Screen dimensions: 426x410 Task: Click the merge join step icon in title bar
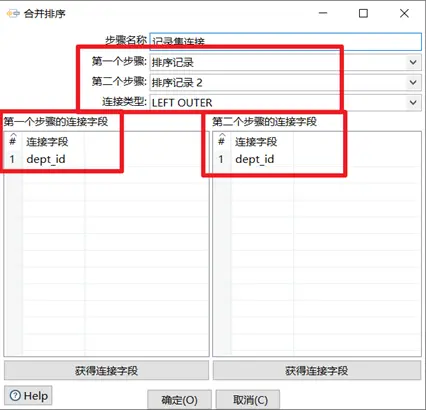point(13,13)
